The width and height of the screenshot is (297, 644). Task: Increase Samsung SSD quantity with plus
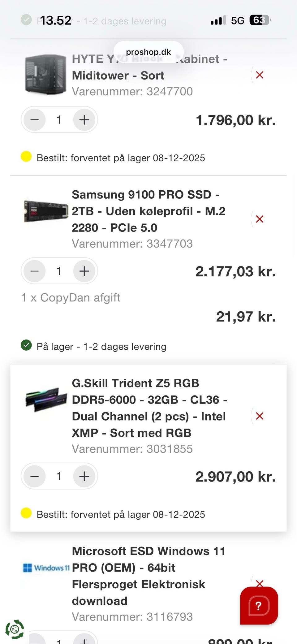point(84,271)
